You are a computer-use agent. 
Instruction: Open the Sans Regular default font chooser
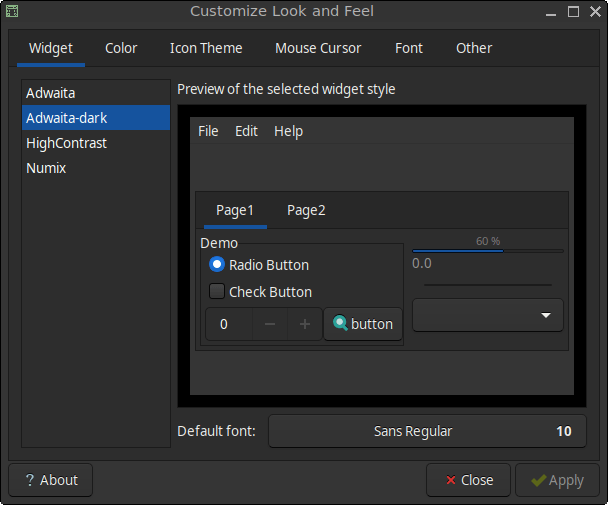click(427, 431)
